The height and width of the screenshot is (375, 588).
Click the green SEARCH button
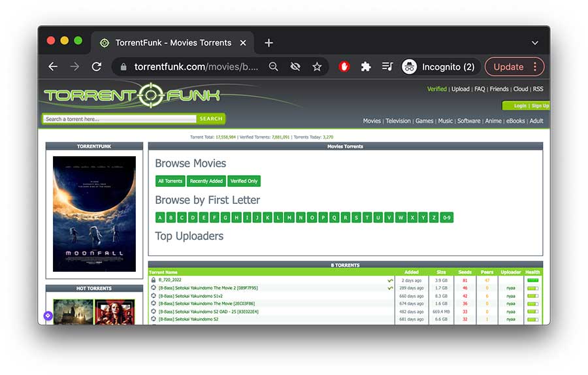point(211,119)
